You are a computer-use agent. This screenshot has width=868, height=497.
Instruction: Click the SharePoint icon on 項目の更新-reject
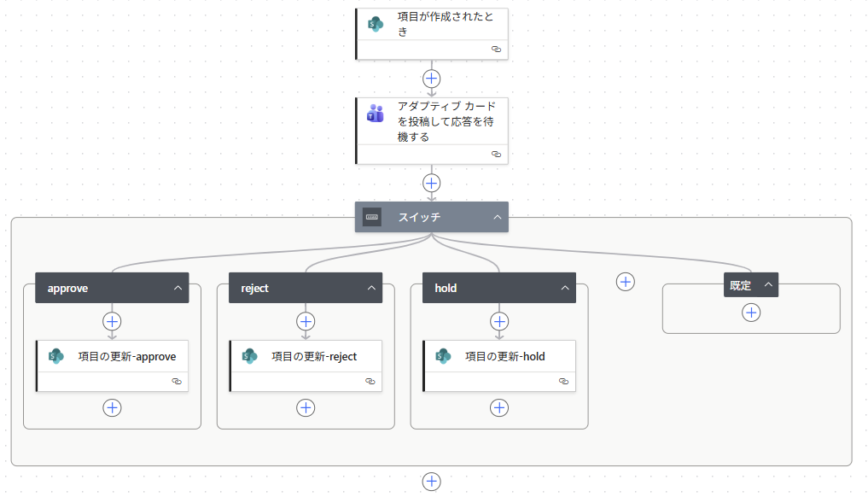click(250, 356)
